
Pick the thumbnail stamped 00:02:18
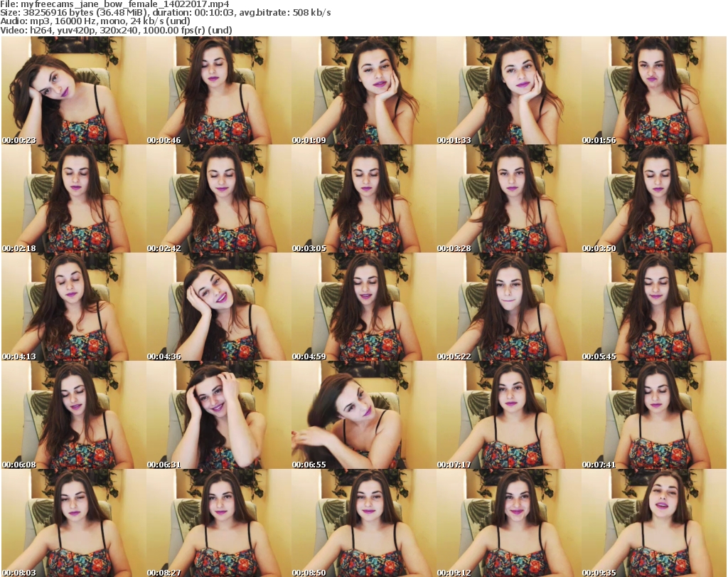[73, 198]
